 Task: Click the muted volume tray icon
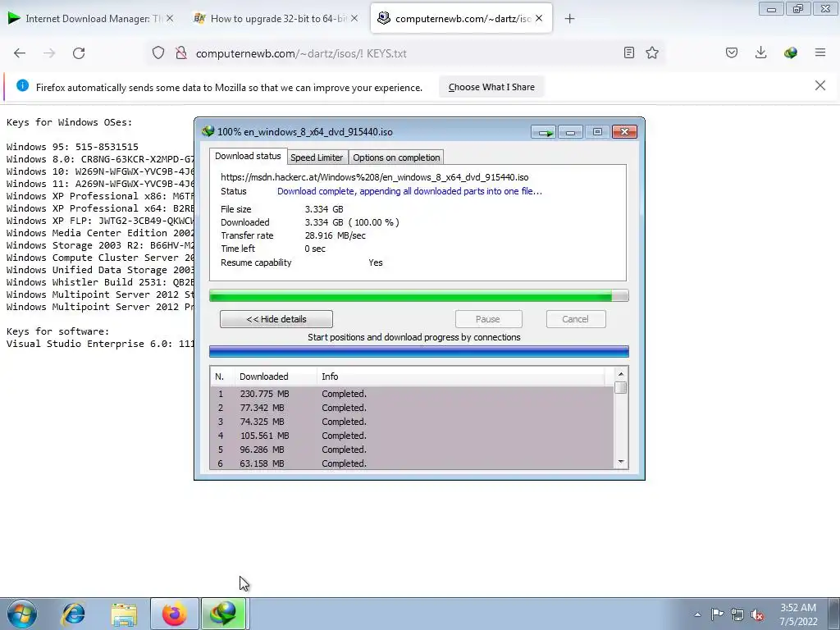(x=757, y=614)
